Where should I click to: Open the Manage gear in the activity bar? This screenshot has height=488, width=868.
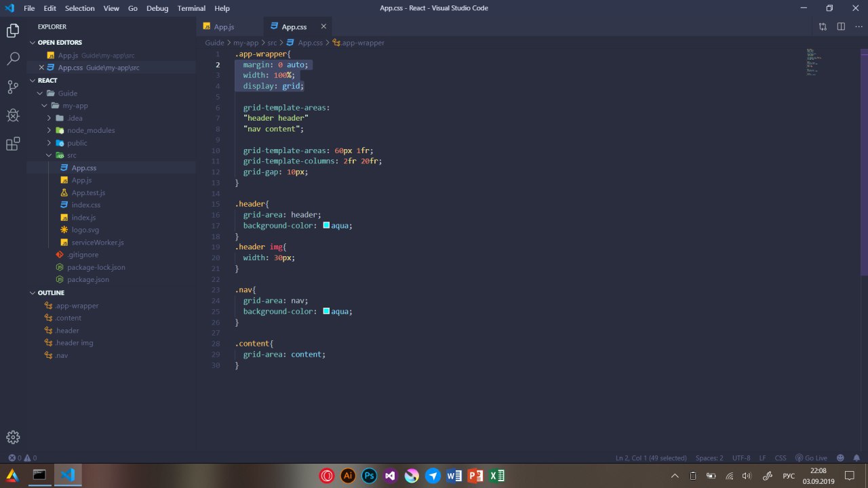click(13, 437)
